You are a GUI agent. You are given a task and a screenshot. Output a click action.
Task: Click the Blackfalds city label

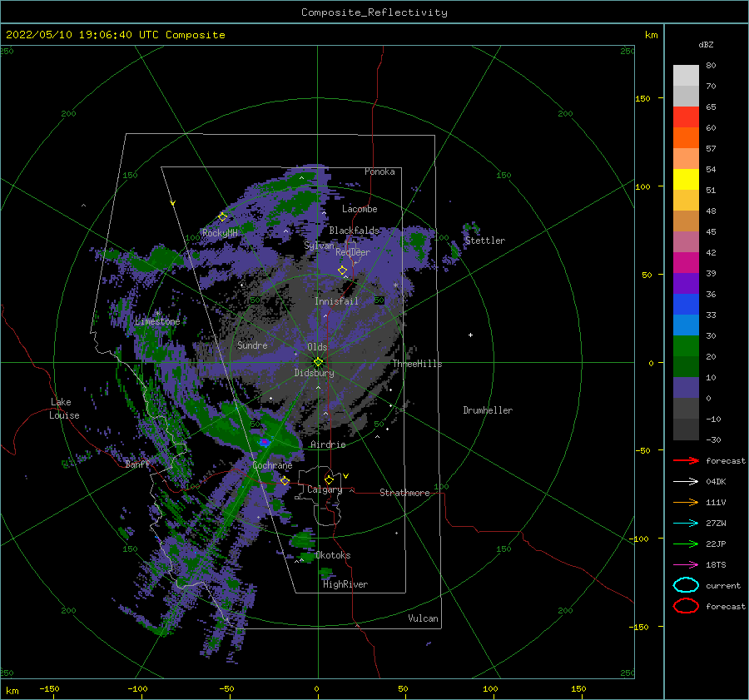354,231
